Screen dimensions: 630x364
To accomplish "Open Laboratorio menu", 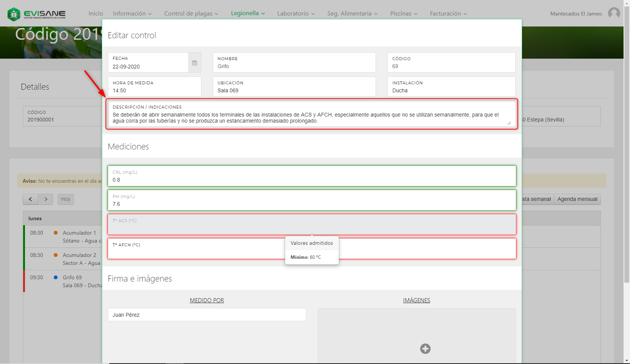I will 296,14.
